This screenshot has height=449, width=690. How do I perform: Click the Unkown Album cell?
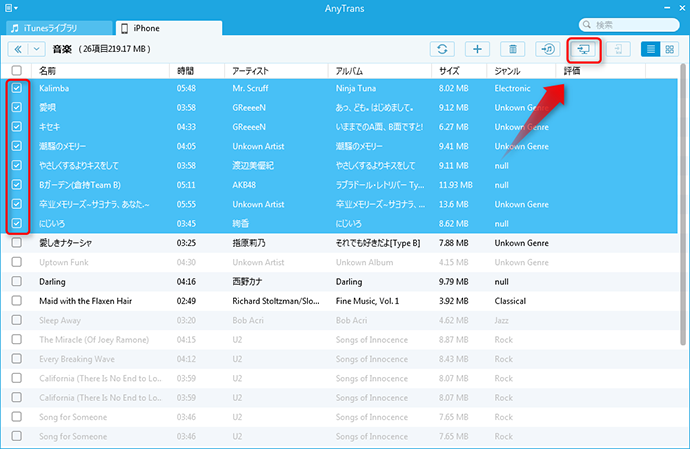pyautogui.click(x=364, y=262)
